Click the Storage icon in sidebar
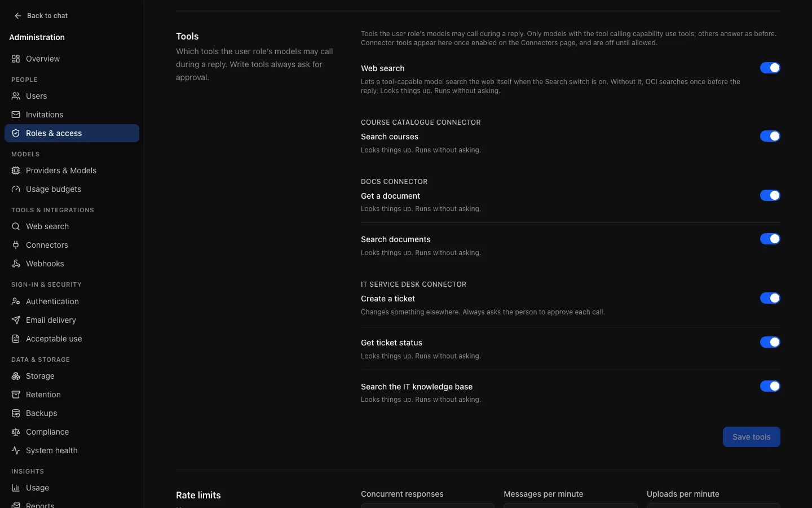The image size is (812, 508). coord(16,376)
